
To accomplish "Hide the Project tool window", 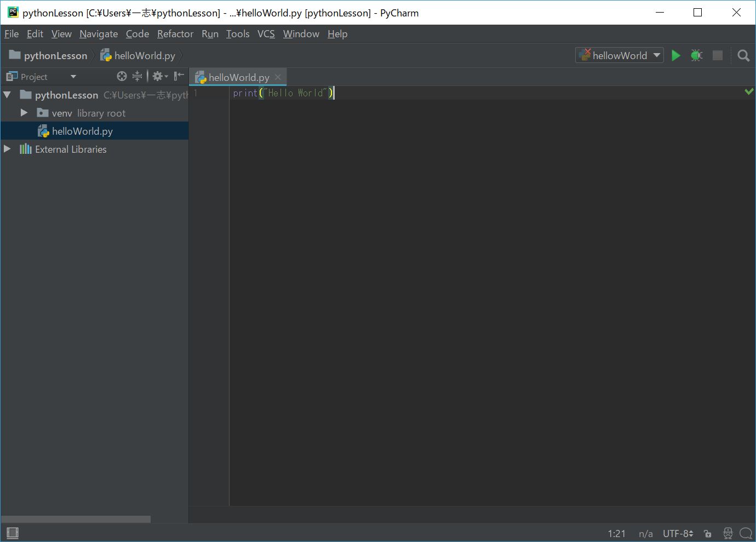I will pyautogui.click(x=179, y=76).
